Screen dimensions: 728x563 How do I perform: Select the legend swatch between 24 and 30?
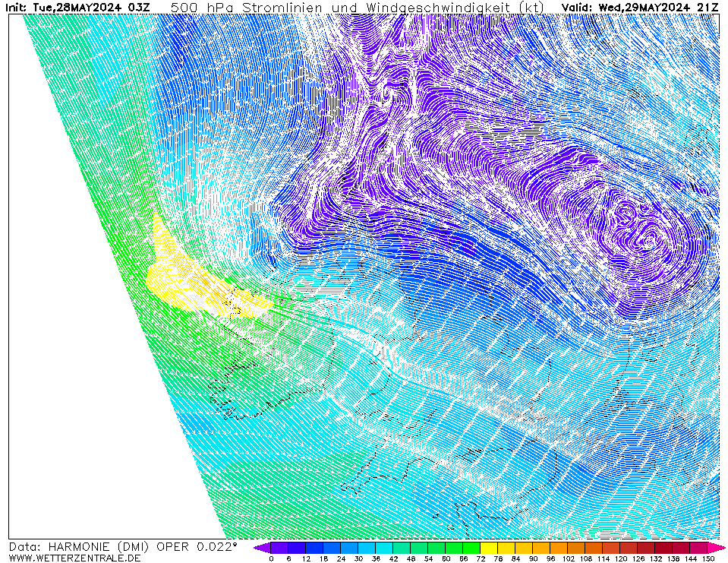[350, 548]
